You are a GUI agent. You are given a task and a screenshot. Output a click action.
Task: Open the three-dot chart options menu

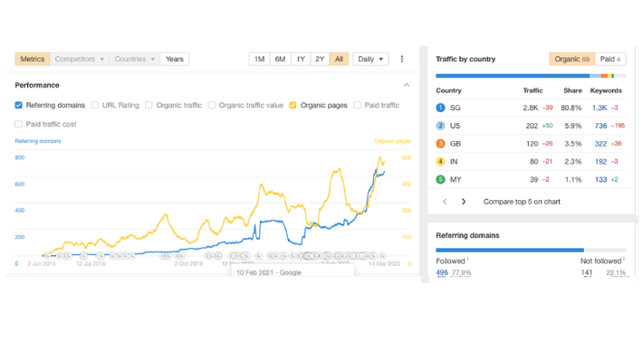tap(401, 59)
